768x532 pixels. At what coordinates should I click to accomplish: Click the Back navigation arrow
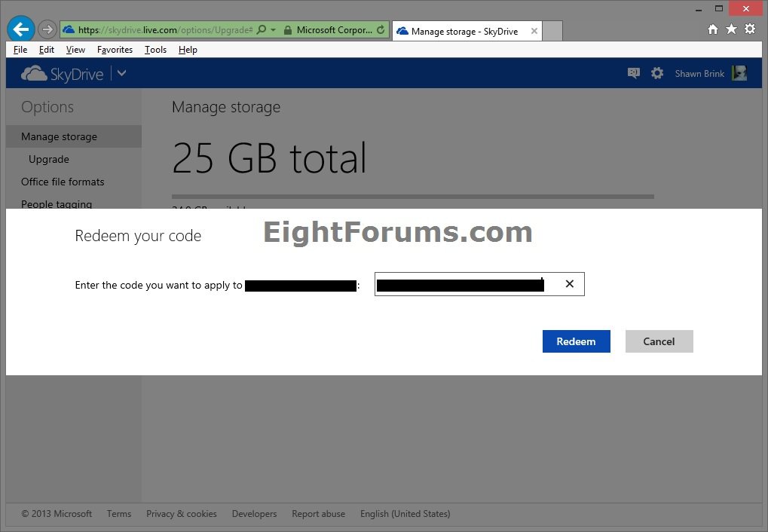[x=20, y=29]
